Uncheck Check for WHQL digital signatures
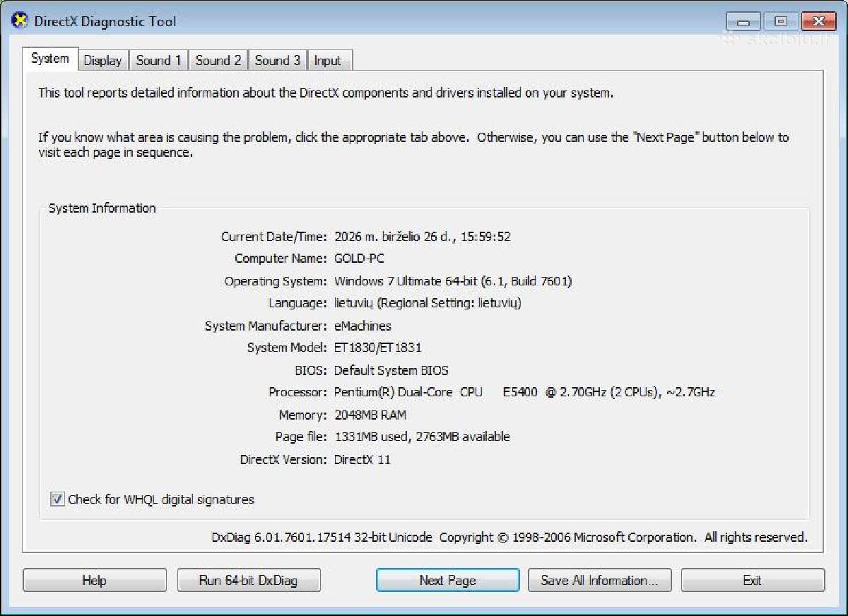848x616 pixels. 57,499
